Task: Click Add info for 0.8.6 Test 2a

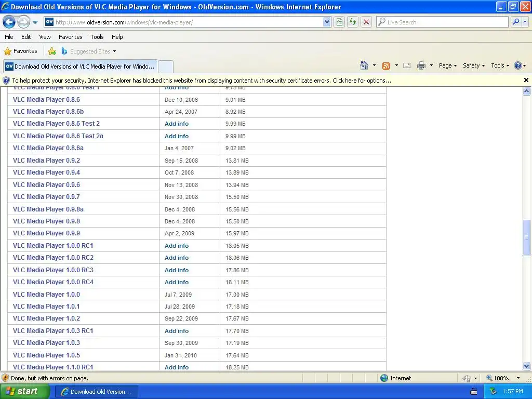Action: coord(177,136)
